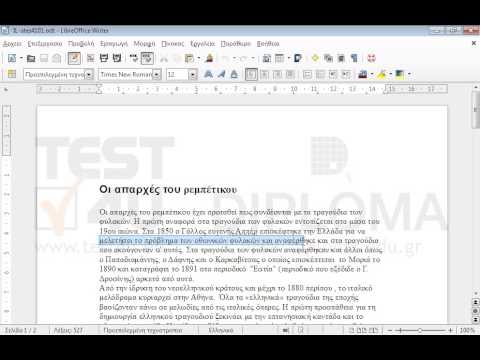Toggle Nonprinting Characters pilcrow icon

tap(354, 59)
